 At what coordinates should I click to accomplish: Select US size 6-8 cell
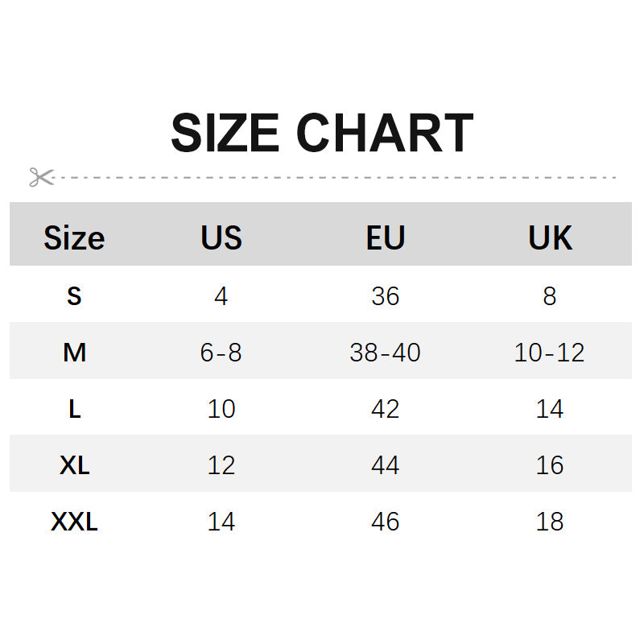pos(221,353)
